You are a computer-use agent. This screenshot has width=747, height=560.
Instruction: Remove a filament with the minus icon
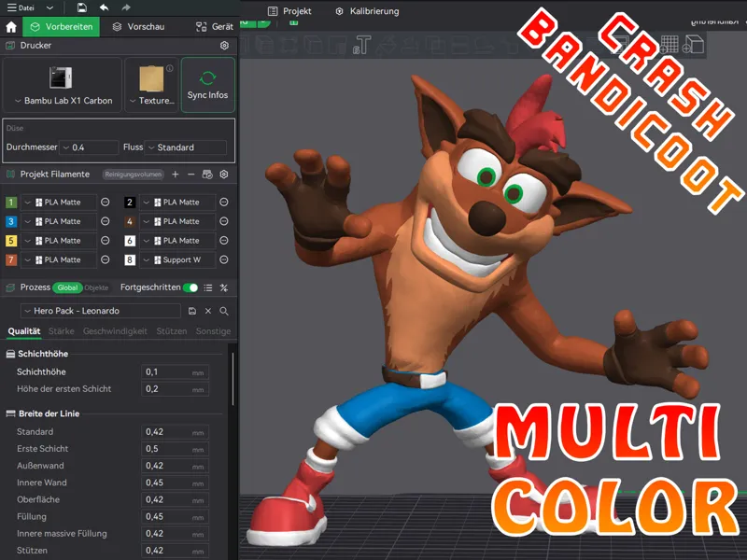pos(191,175)
